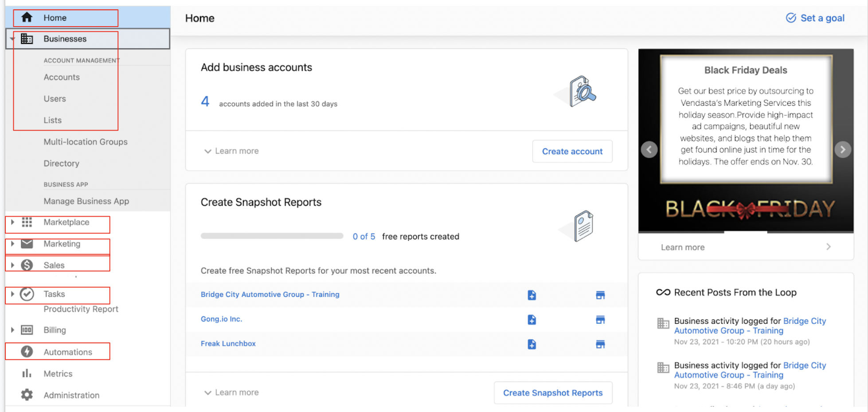Collapse the Businesses menu triangle
Viewport: 868px width, 412px height.
click(12, 39)
